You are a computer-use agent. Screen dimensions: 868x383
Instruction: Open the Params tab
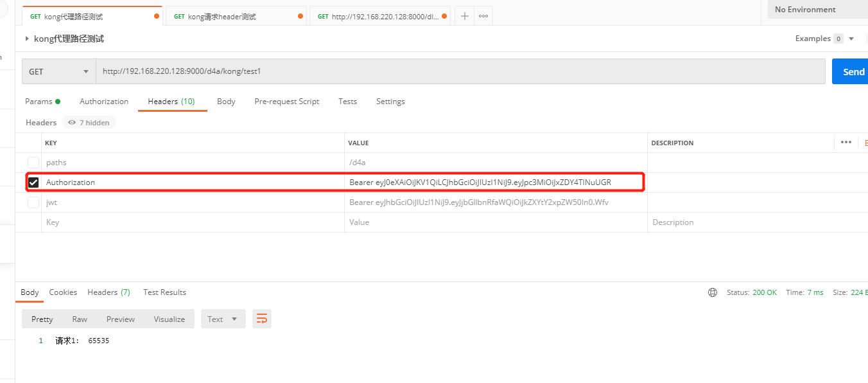[42, 102]
